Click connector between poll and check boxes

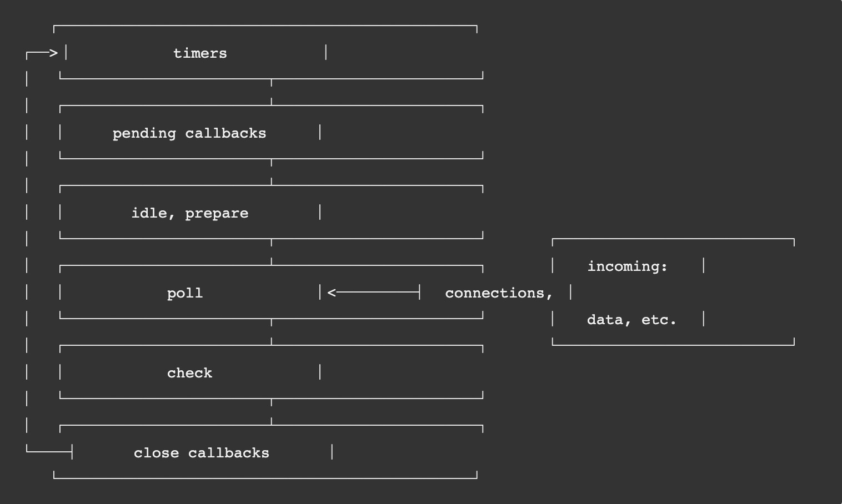pyautogui.click(x=272, y=331)
